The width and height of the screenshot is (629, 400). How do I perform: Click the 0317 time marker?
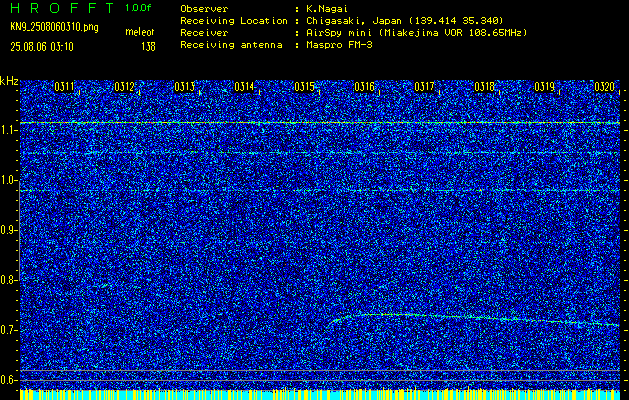coord(424,87)
